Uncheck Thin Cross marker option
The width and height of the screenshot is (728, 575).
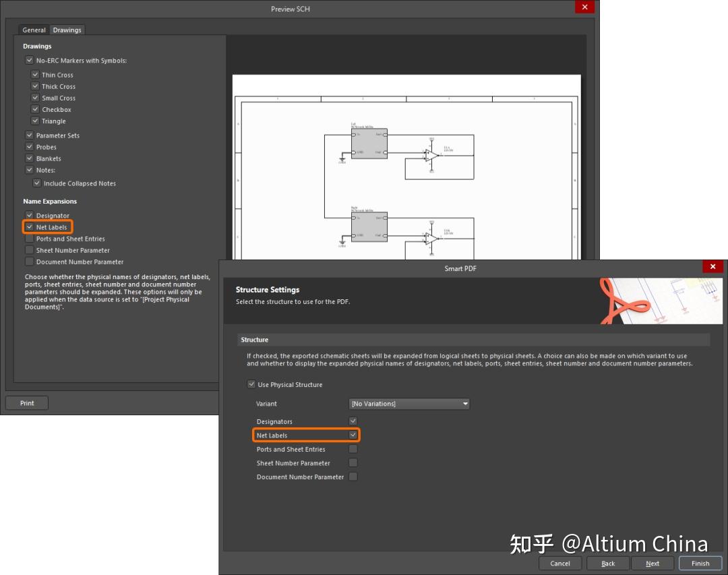[36, 75]
